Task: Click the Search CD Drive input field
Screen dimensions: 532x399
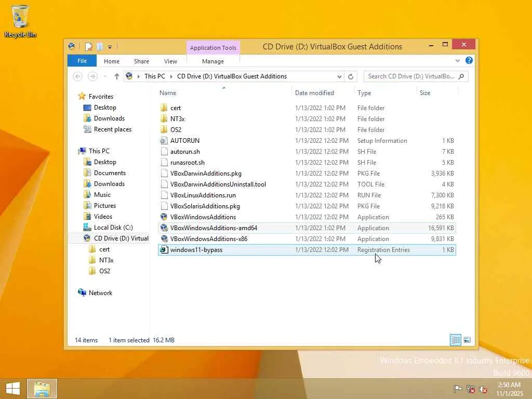Action: point(411,77)
